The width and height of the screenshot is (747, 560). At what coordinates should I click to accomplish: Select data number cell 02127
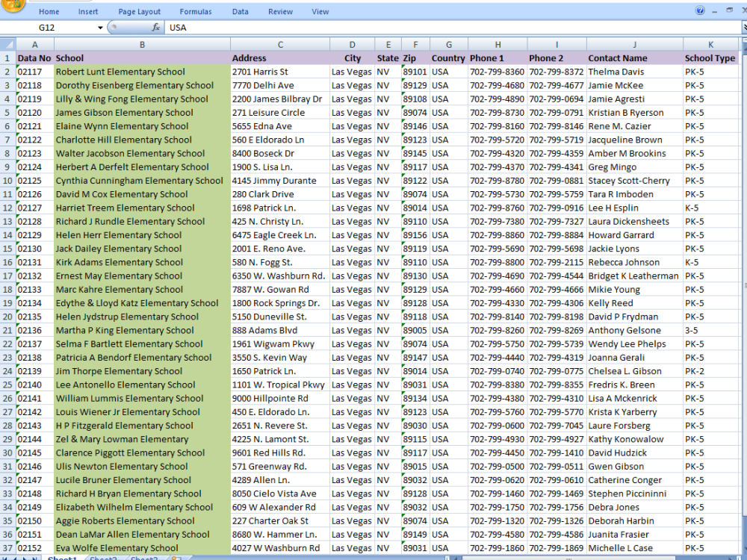(x=35, y=208)
